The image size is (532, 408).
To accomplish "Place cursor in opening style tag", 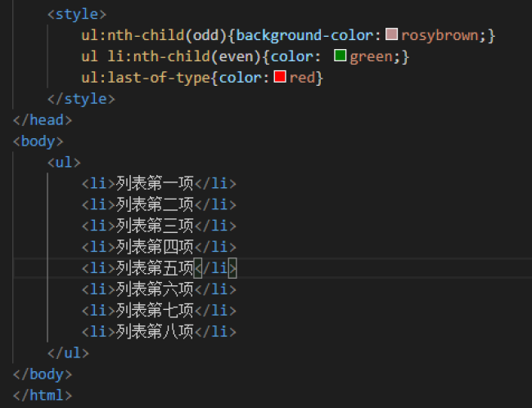I will (x=77, y=14).
